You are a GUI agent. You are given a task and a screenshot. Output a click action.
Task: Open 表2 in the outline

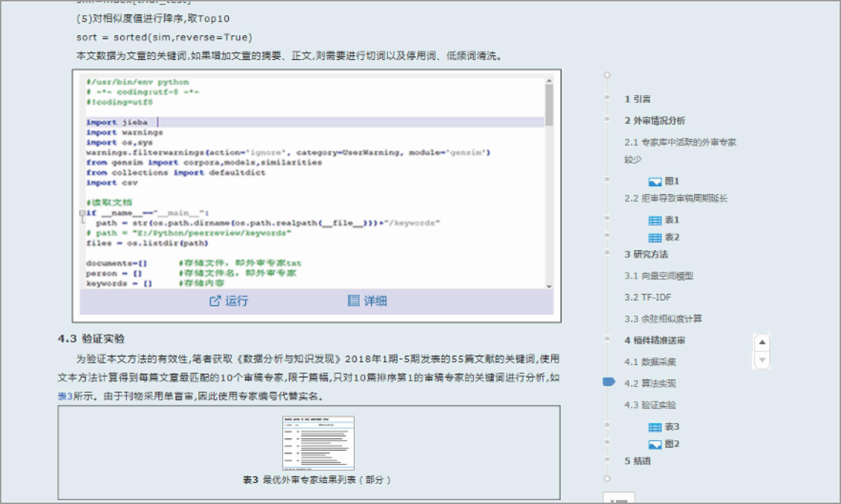point(672,237)
